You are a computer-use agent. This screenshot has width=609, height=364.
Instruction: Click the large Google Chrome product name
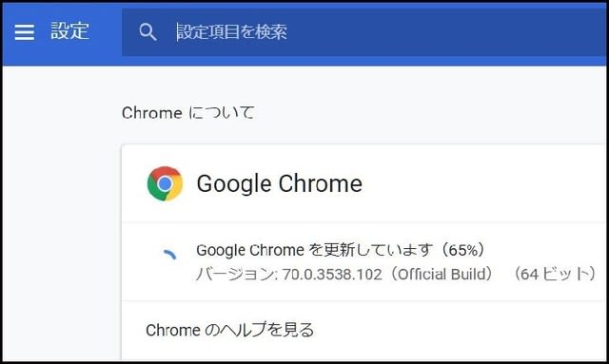click(x=279, y=183)
